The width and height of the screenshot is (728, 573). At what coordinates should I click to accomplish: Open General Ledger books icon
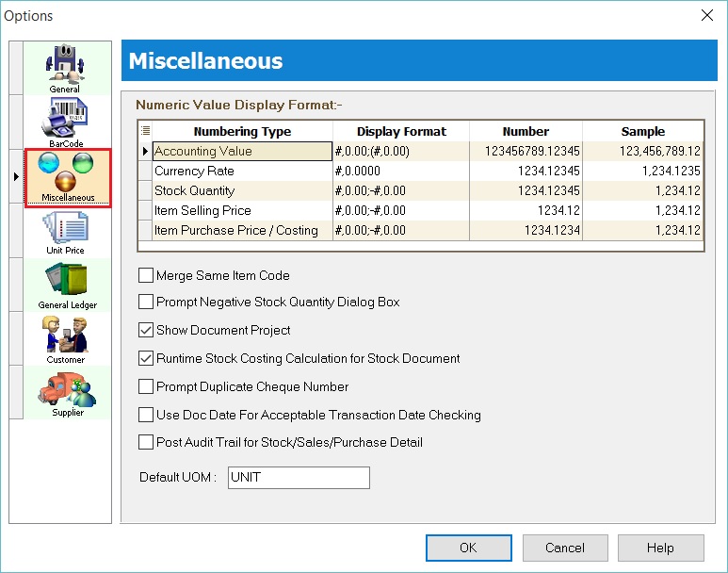(66, 283)
